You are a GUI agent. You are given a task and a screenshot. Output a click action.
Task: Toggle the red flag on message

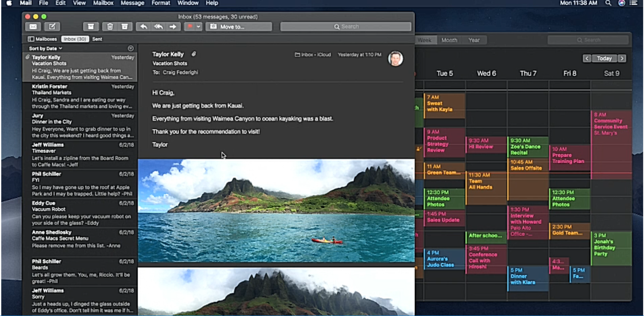190,26
